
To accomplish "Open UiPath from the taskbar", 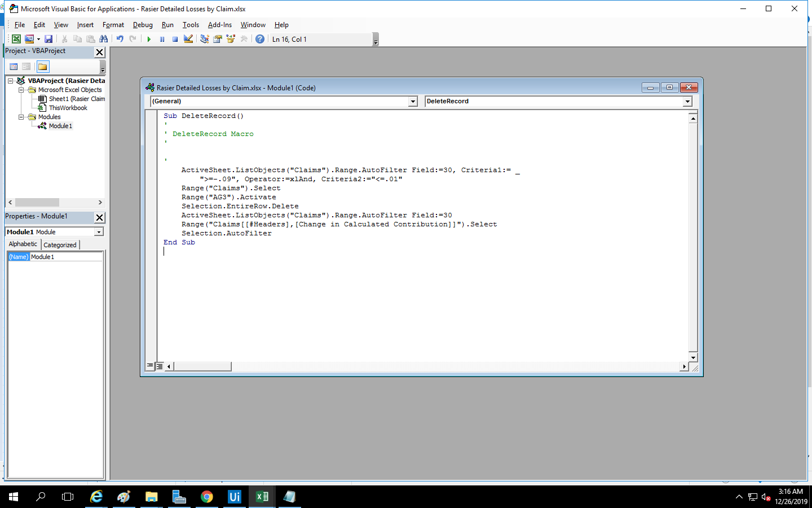I will (x=234, y=497).
